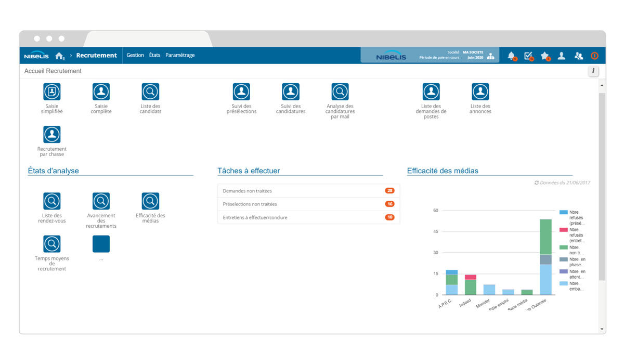This screenshot has height=364, width=624.
Task: Click the Nibelis logo at top left
Action: [36, 56]
